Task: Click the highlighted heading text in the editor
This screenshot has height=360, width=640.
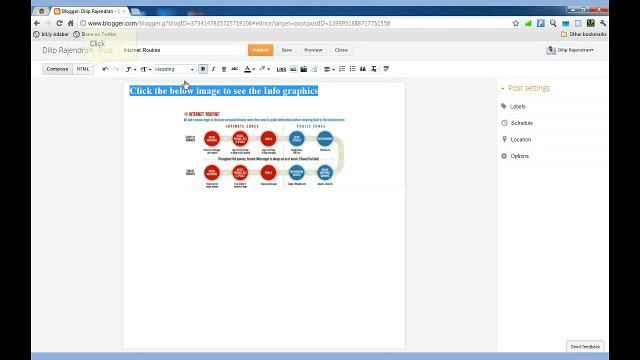Action: pyautogui.click(x=224, y=91)
